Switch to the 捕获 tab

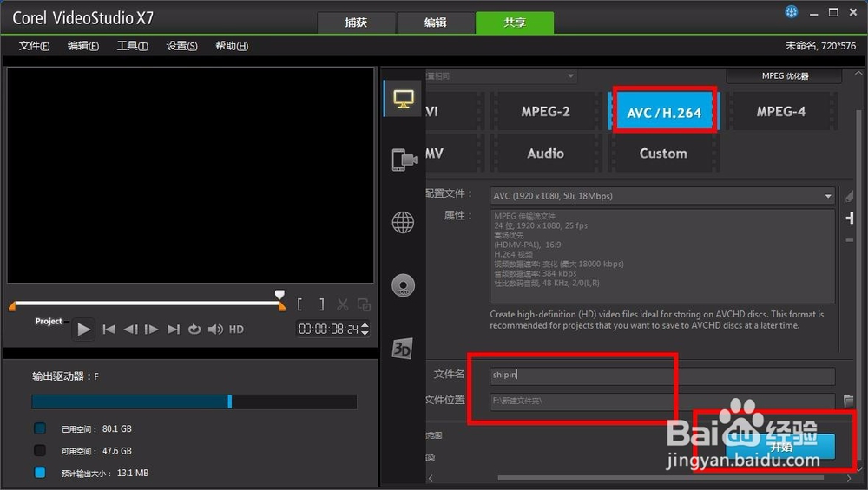point(356,23)
